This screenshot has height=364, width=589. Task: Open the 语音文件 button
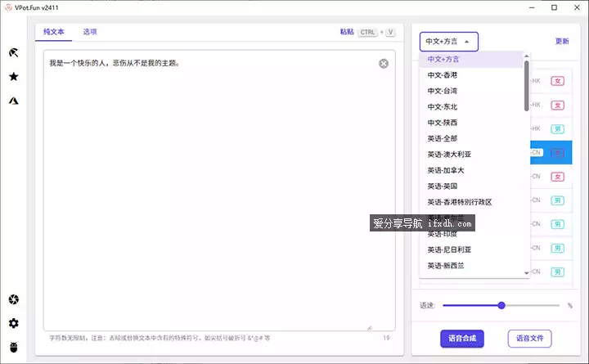[x=529, y=339]
